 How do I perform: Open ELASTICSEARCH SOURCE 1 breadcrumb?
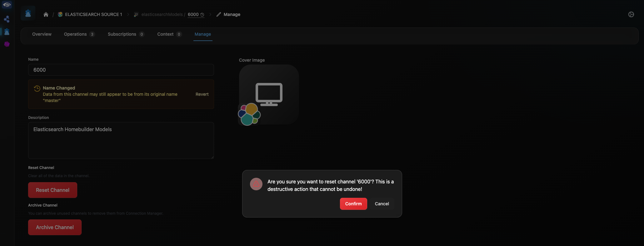pos(93,14)
